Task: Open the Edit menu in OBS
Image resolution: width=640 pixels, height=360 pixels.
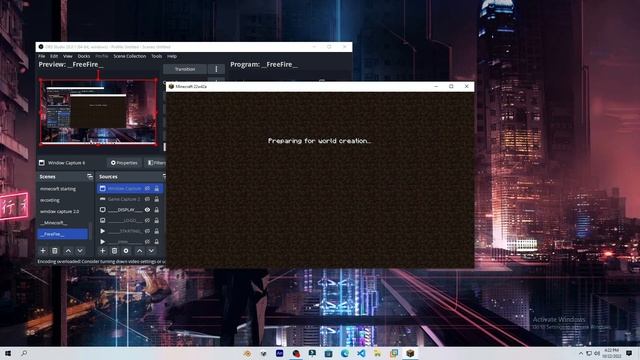Action: 54,56
